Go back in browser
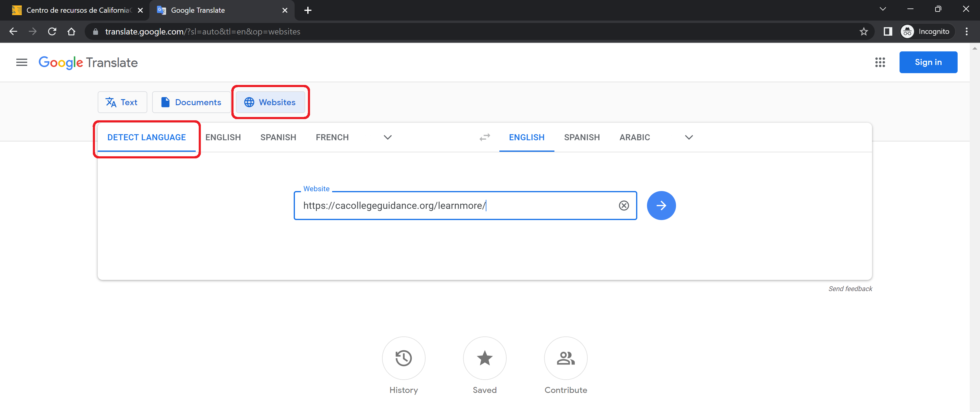Screen dimensions: 980x412 pos(13,31)
